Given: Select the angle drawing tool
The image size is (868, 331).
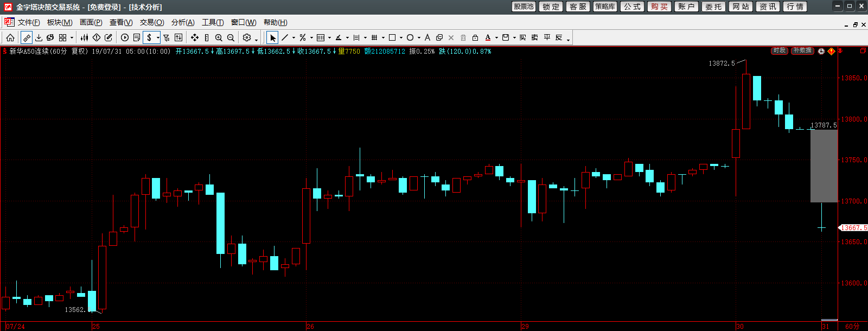Looking at the screenshot, I should coord(339,37).
